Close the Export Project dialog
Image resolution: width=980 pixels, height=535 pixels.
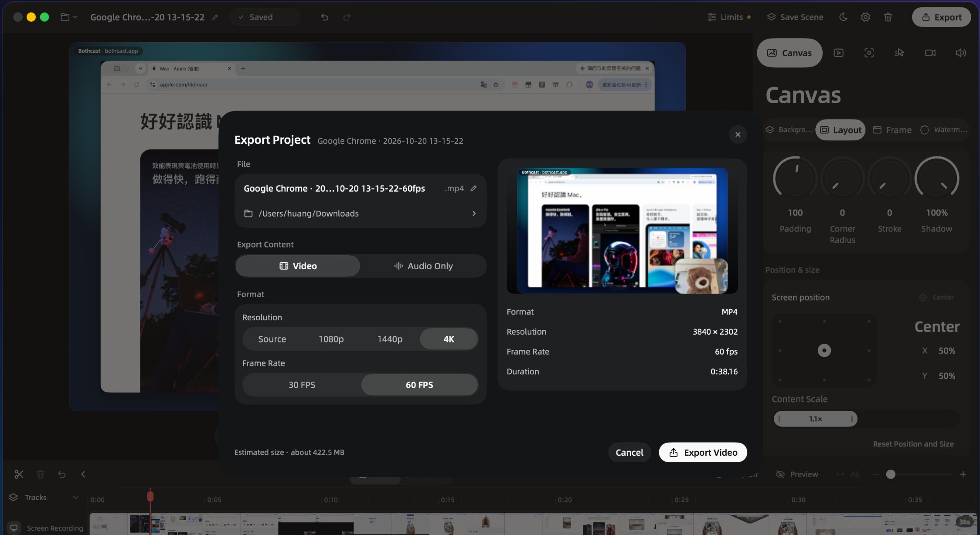738,134
